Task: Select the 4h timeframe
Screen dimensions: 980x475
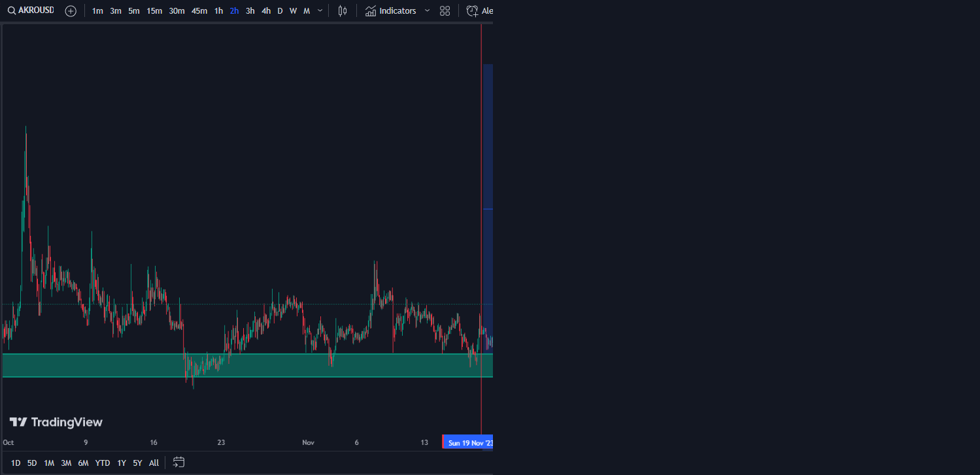Action: tap(266, 11)
